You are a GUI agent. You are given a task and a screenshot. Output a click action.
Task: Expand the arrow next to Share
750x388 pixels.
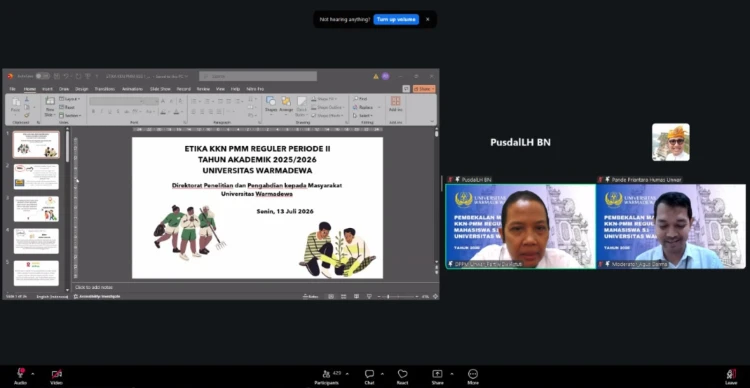[x=452, y=373]
